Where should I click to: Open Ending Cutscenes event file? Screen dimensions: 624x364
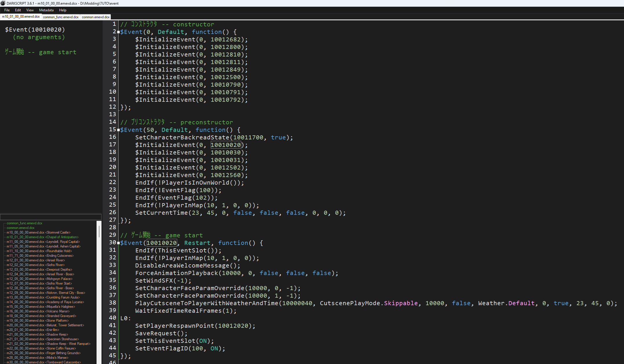point(40,256)
